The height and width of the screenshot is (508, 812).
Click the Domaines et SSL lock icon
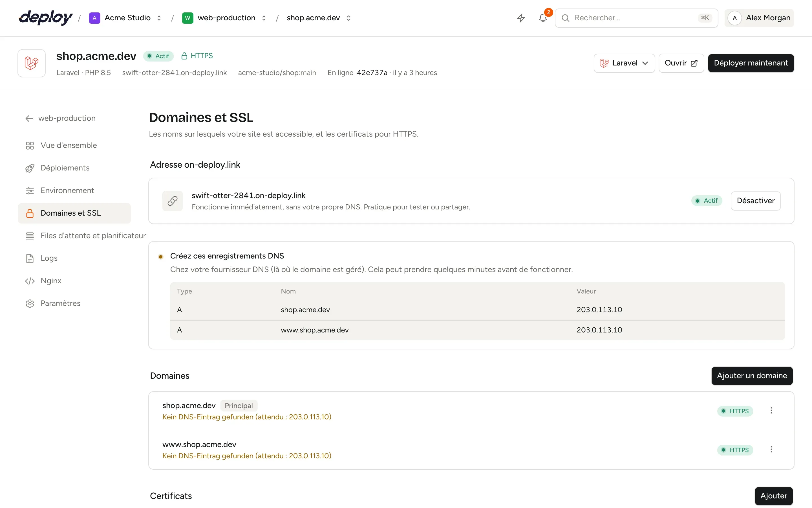click(30, 213)
